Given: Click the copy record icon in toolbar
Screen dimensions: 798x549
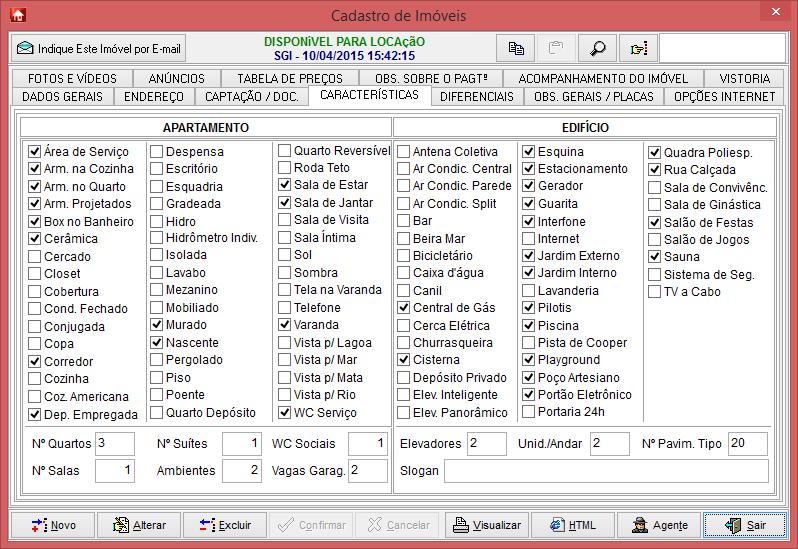Looking at the screenshot, I should [x=516, y=48].
